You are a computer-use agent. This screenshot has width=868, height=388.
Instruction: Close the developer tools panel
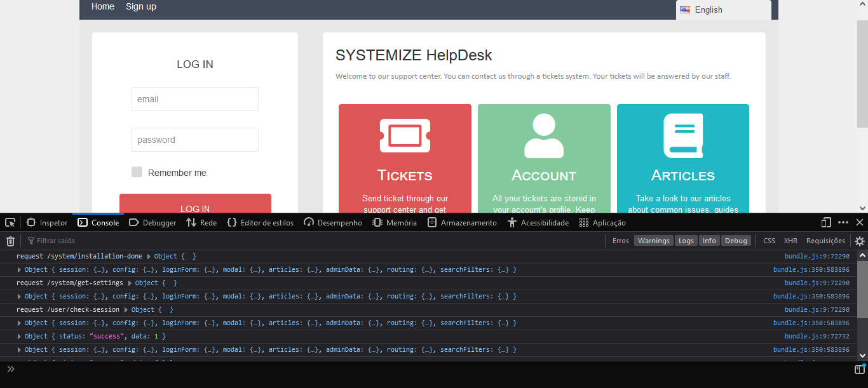click(860, 222)
